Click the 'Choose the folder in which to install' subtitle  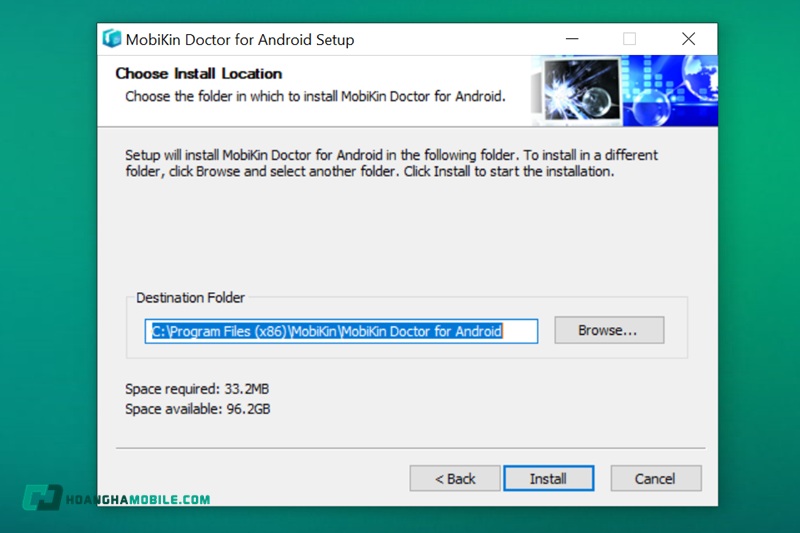315,96
